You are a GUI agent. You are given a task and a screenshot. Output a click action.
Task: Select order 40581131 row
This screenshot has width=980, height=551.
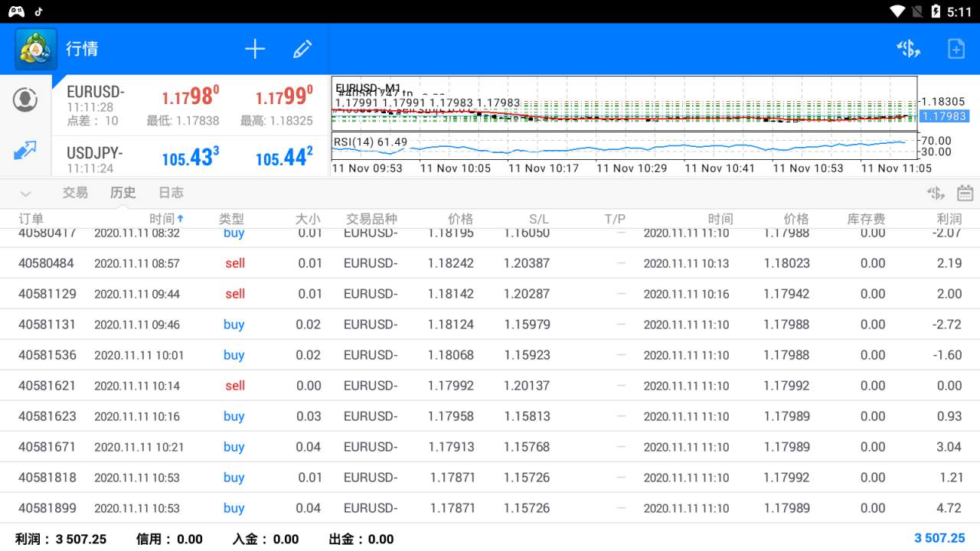pyautogui.click(x=490, y=324)
